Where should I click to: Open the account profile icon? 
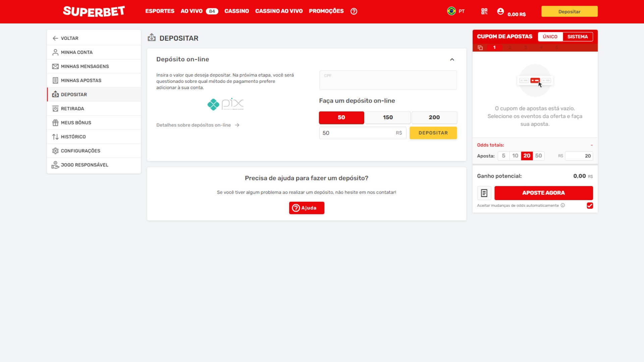(x=500, y=11)
